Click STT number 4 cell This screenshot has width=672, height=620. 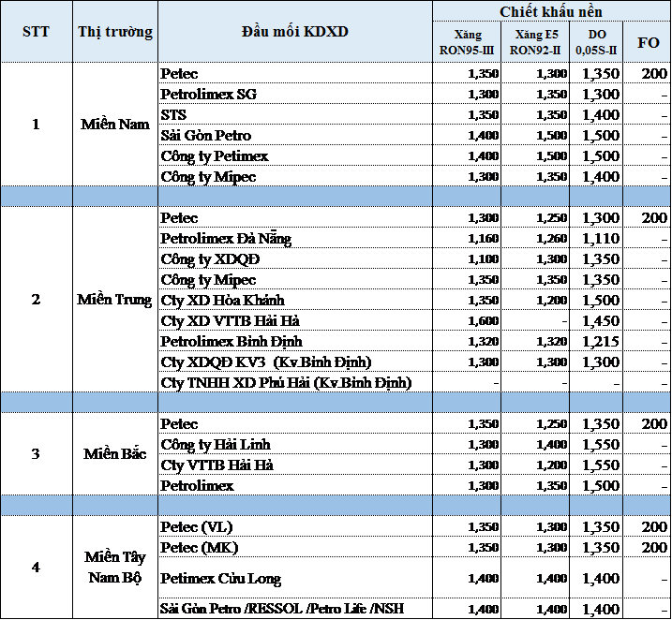click(37, 567)
